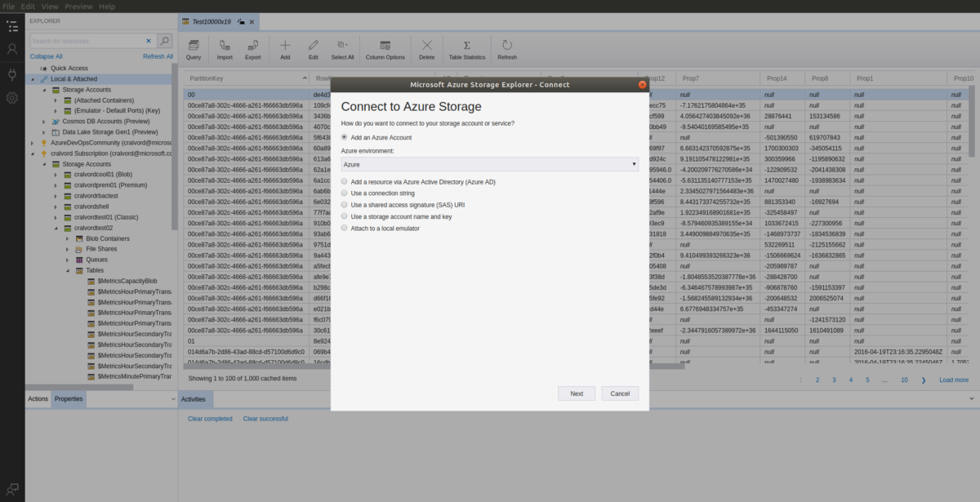Close the Test10000x19 tab

pos(252,22)
